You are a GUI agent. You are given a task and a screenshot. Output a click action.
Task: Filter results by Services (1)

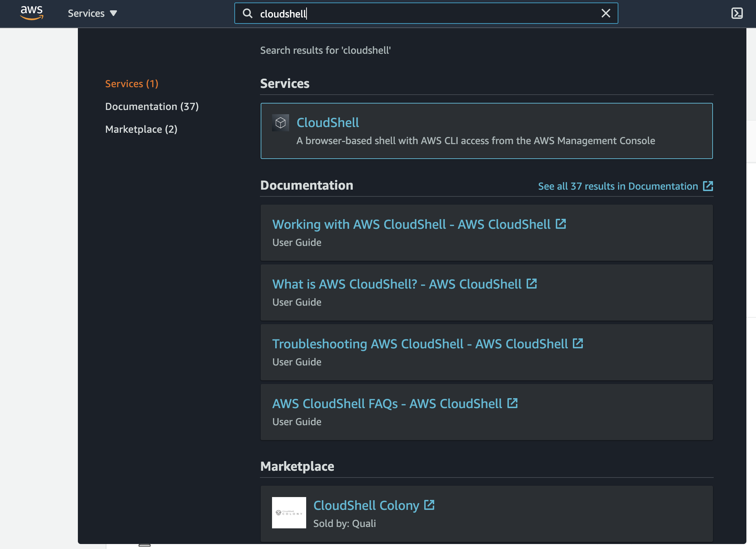coord(132,84)
